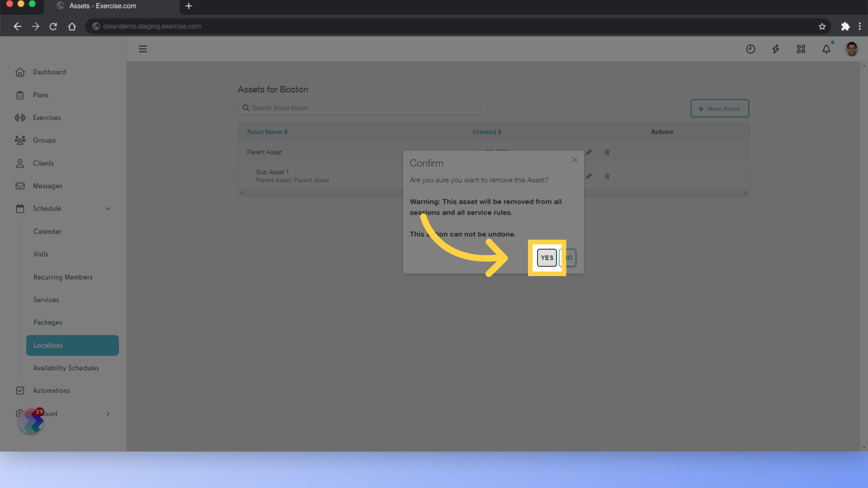
Task: Click the New Asset button
Action: pos(720,108)
